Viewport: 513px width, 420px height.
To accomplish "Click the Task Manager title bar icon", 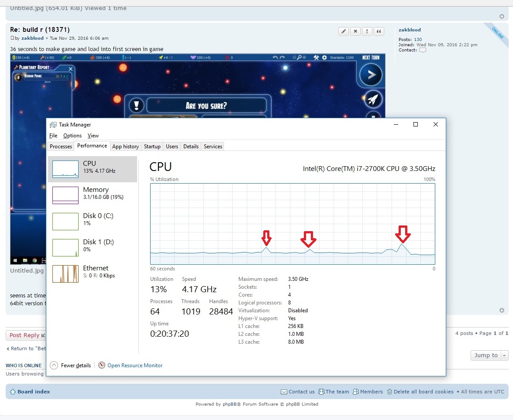I will (53, 125).
